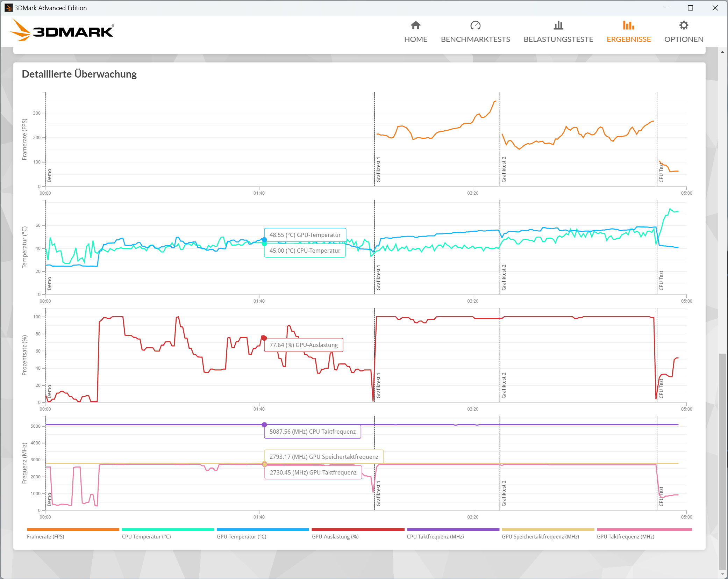Image resolution: width=728 pixels, height=579 pixels.
Task: Click the 3DMark logo
Action: tap(62, 31)
